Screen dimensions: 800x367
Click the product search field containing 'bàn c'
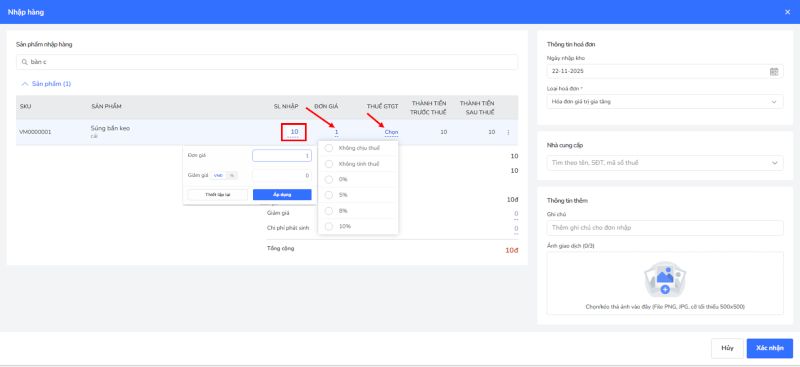pos(267,62)
